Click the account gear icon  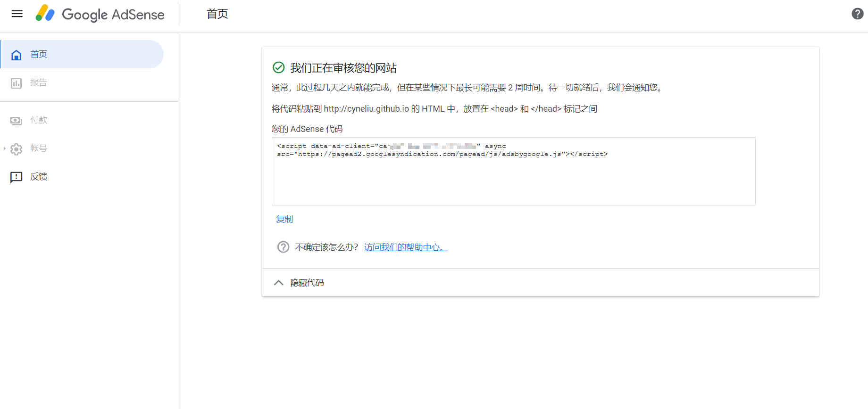pyautogui.click(x=17, y=149)
